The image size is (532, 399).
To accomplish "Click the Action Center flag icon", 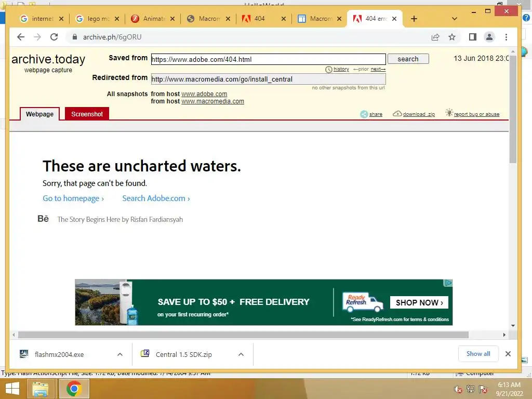I will pos(483,389).
